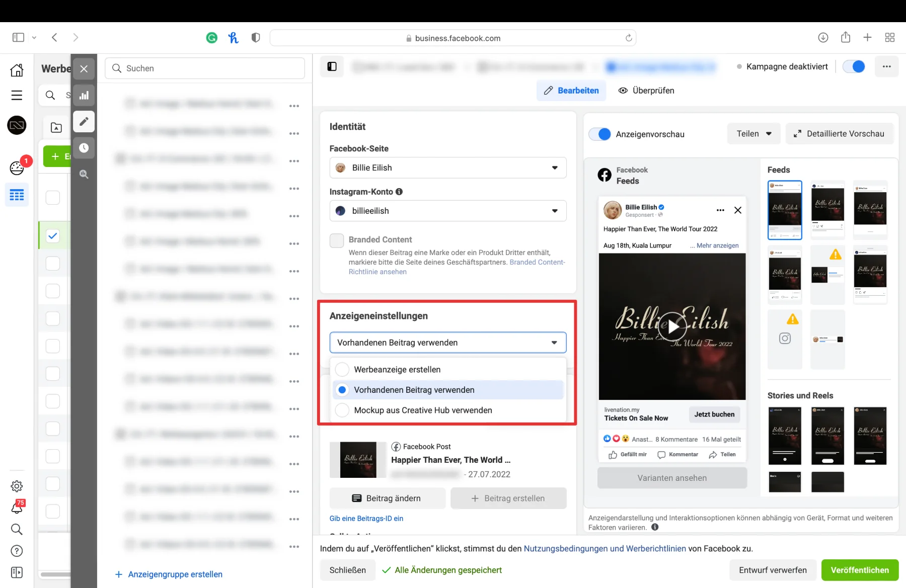Click the bar chart icon in dark toolbar
Viewport: 906px width, 588px height.
coord(84,95)
